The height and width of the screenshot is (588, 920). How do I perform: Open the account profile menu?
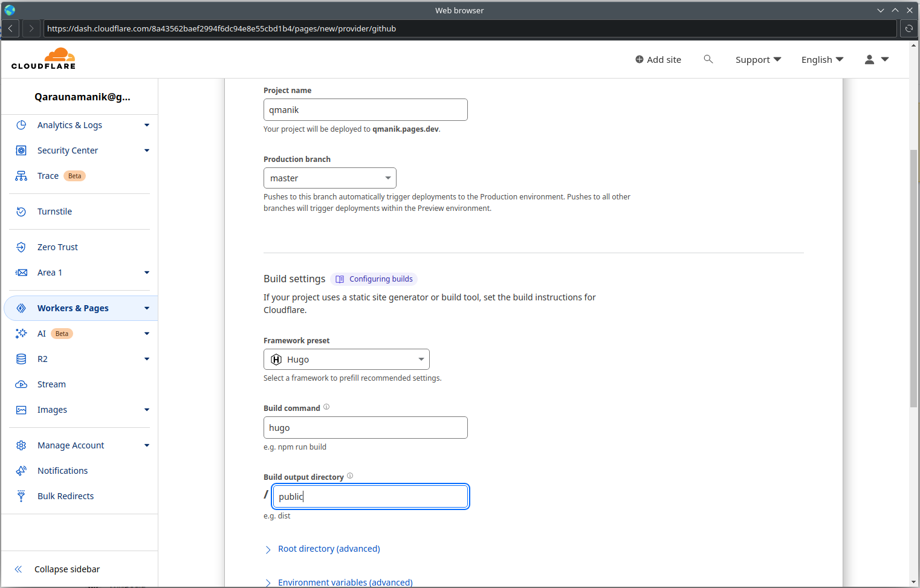(x=876, y=59)
